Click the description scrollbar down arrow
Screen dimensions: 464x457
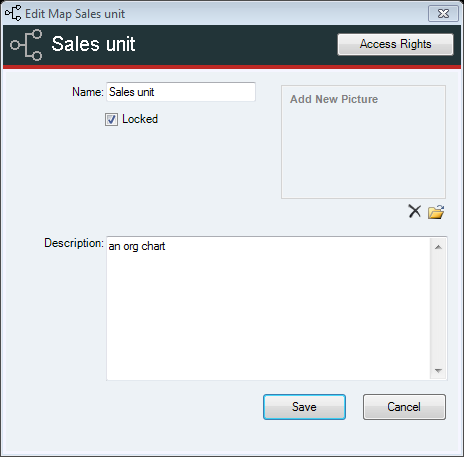438,370
